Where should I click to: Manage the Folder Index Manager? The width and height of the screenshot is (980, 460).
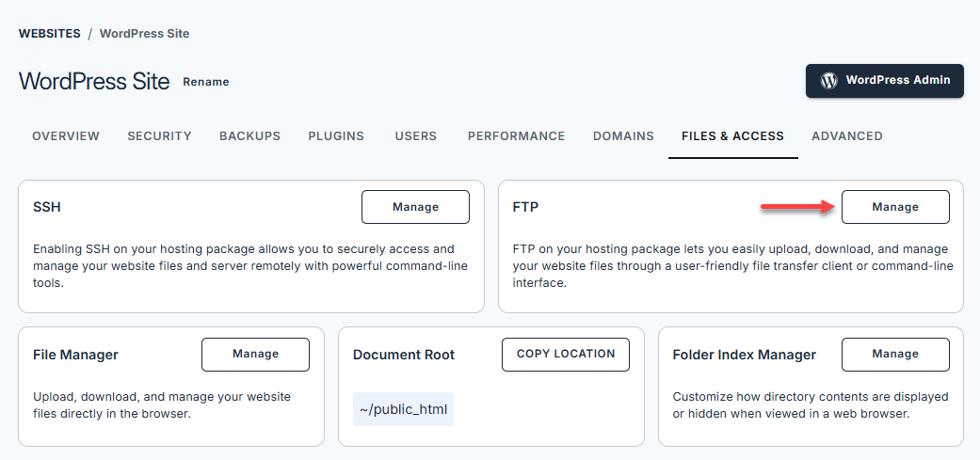tap(895, 355)
